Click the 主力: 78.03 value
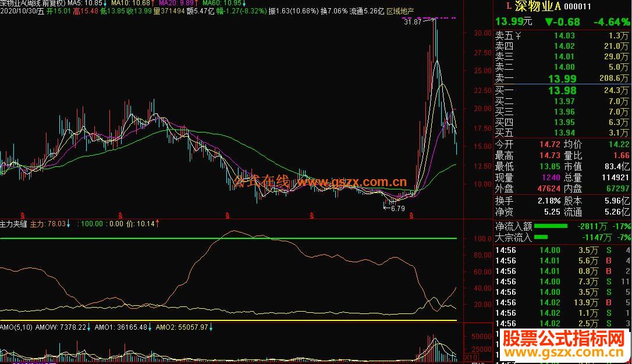Image resolution: width=632 pixels, height=364 pixels. [48, 224]
